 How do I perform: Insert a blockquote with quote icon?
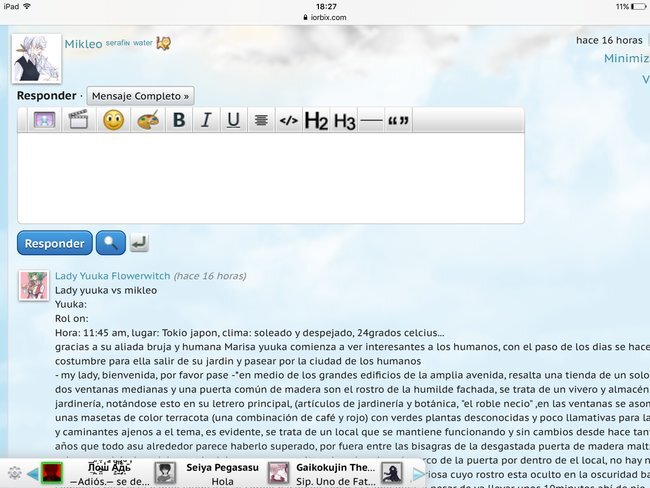point(398,121)
